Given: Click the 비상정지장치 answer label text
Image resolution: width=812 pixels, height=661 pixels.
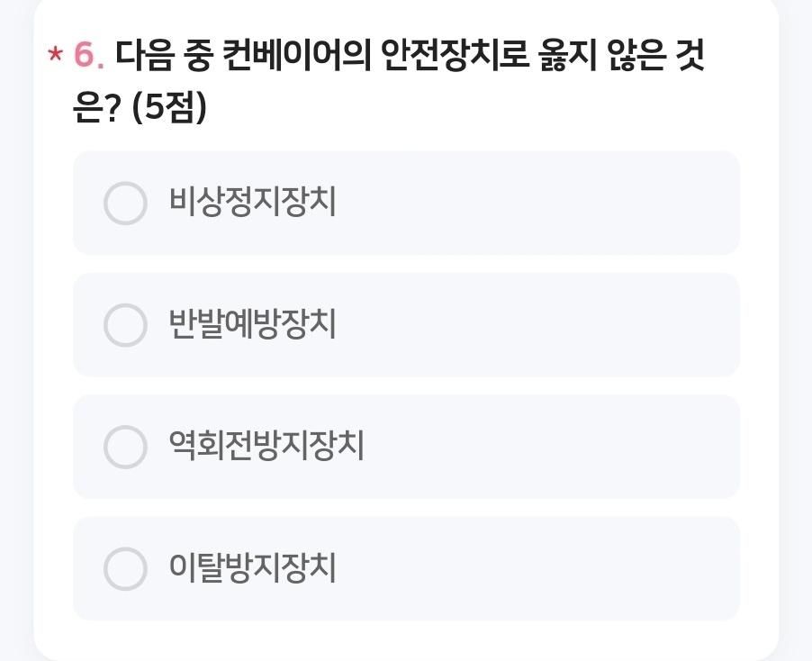Looking at the screenshot, I should 252,202.
